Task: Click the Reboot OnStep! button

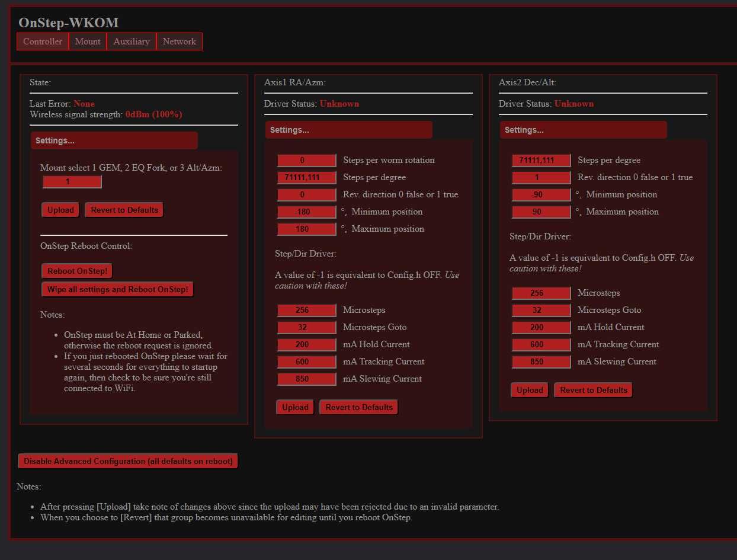Action: click(77, 271)
